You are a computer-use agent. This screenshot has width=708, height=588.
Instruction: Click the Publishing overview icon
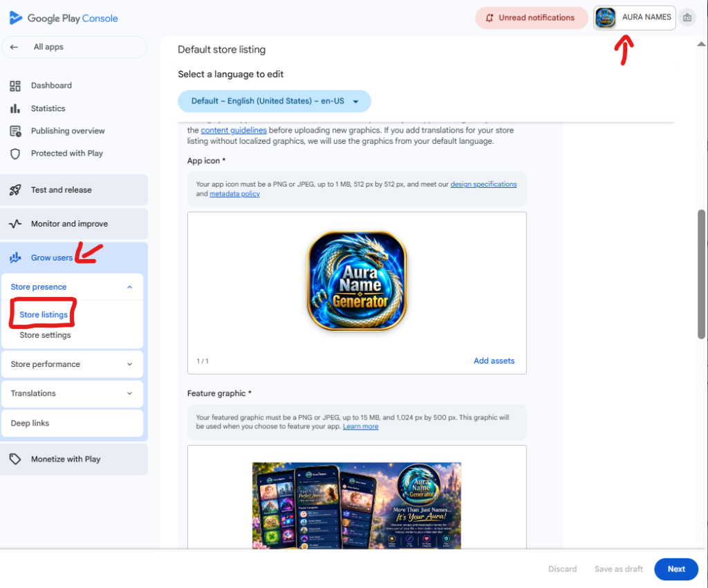tap(15, 131)
